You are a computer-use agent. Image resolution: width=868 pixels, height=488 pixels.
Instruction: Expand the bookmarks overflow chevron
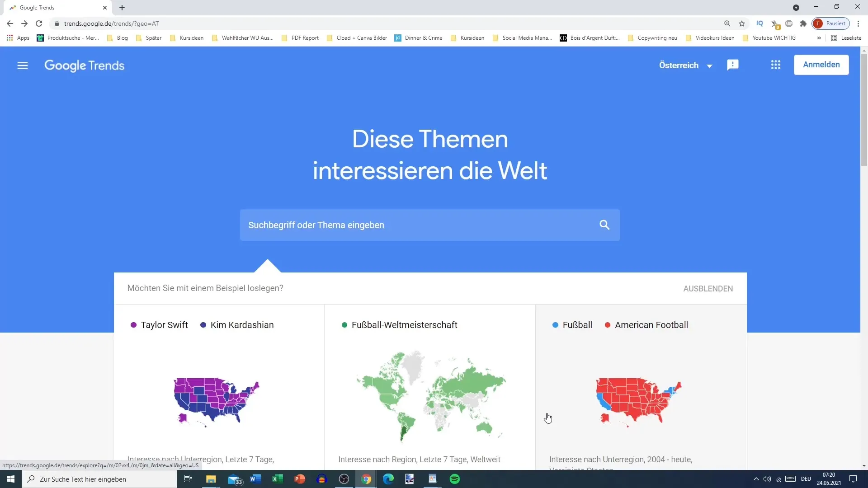point(819,38)
